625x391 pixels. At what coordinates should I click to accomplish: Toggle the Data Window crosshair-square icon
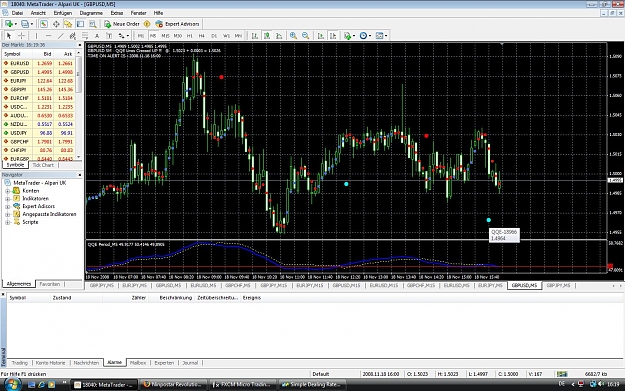pyautogui.click(x=56, y=24)
